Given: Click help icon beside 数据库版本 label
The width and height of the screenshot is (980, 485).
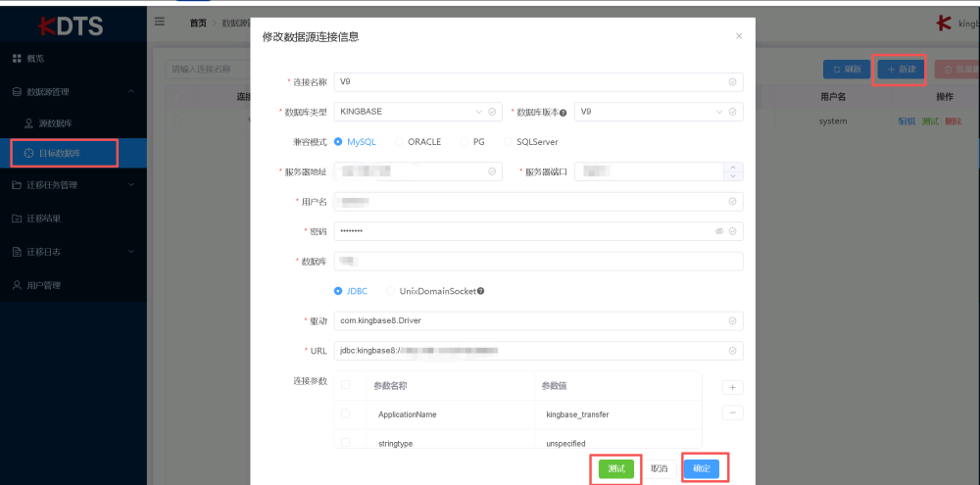Looking at the screenshot, I should pos(563,113).
